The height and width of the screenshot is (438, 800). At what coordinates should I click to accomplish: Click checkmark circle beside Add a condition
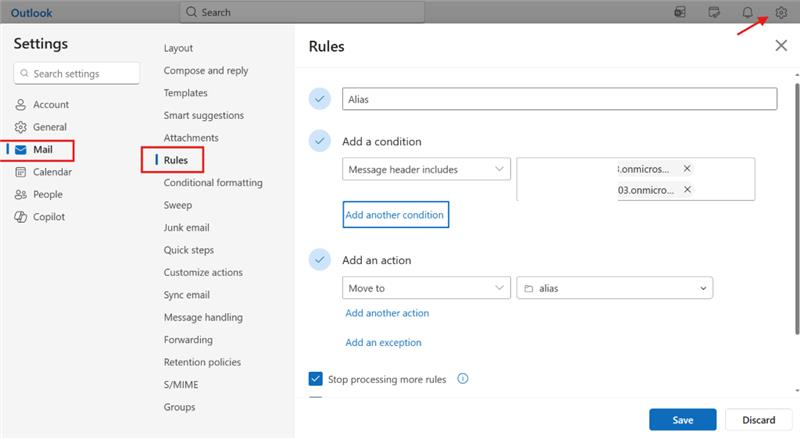coord(320,141)
